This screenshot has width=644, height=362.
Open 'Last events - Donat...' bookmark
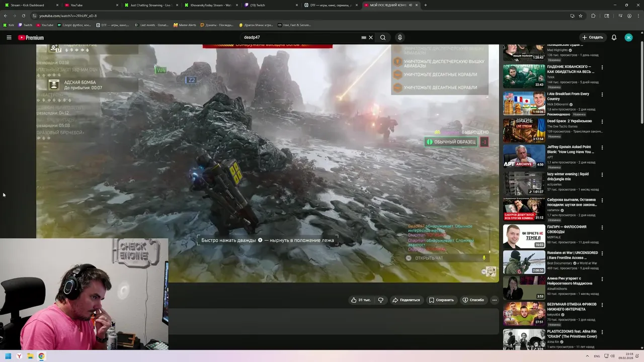coord(151,25)
